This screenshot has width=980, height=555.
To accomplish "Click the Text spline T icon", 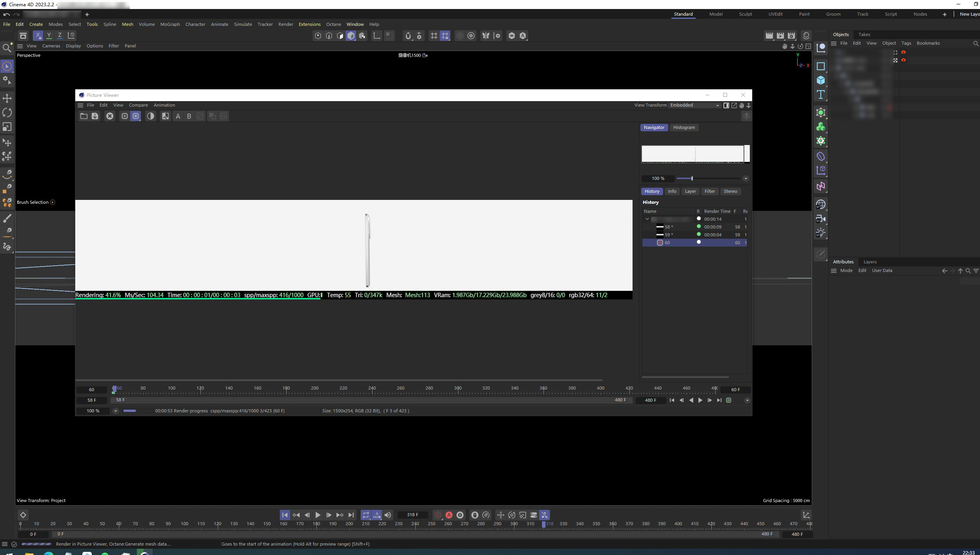I will tap(820, 95).
